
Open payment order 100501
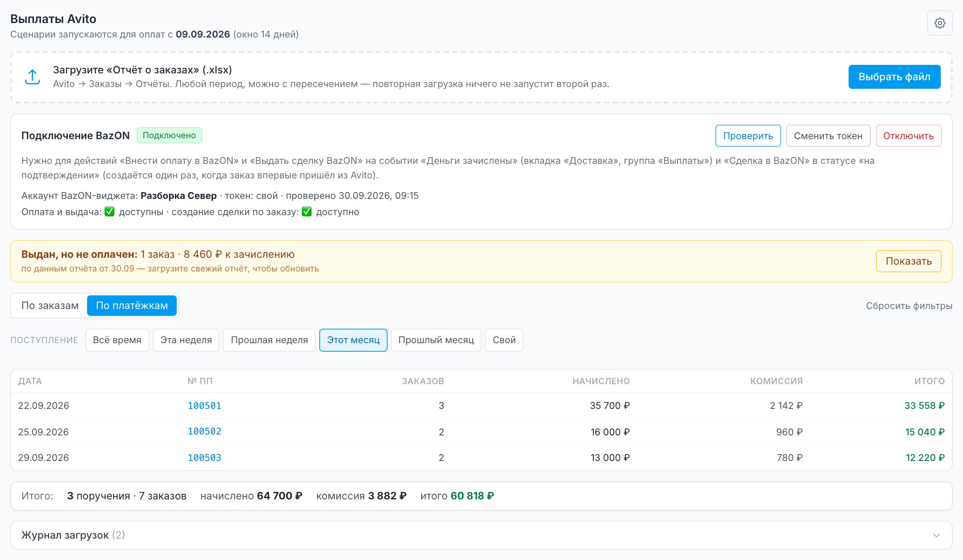(204, 406)
